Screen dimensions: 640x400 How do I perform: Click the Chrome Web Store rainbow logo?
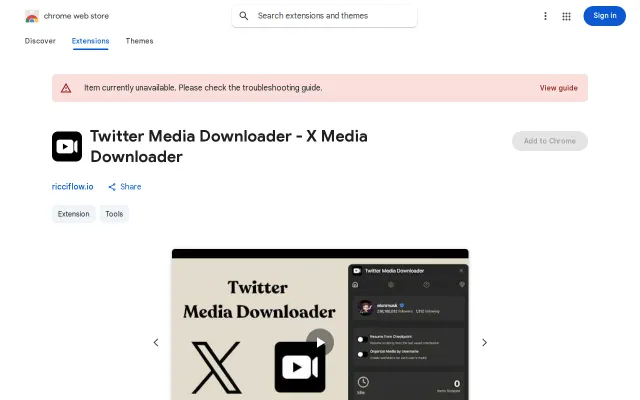click(32, 16)
